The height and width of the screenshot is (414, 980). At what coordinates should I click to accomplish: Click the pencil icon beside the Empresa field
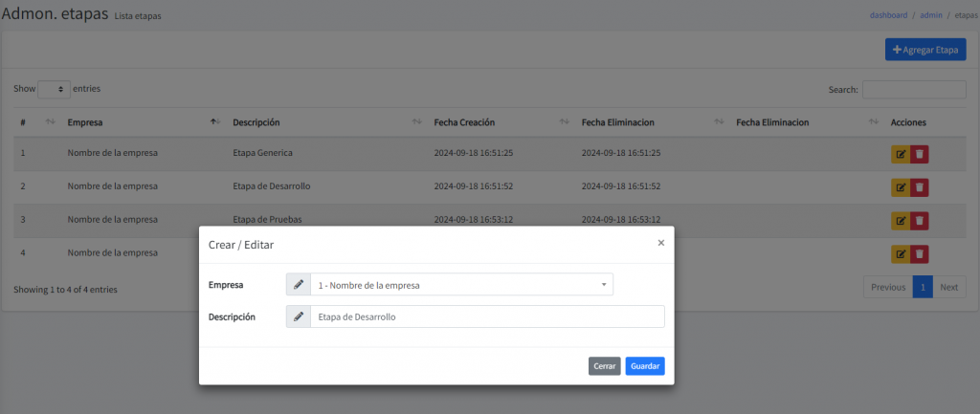coord(299,285)
